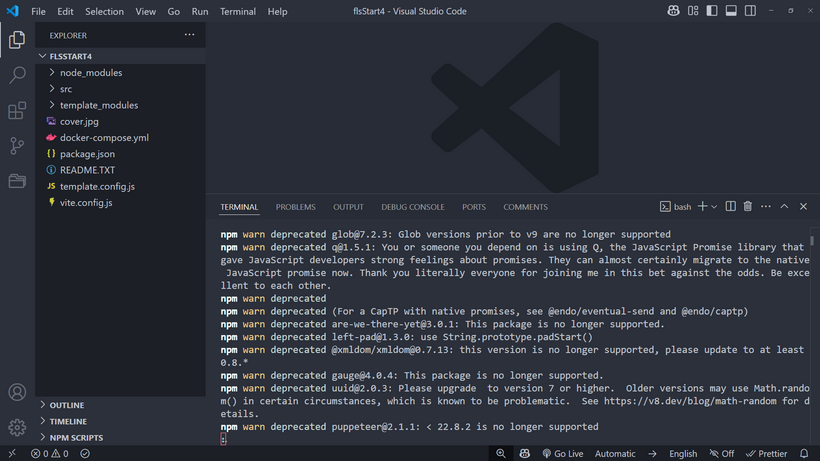
Task: Switch to the PROBLEMS tab
Action: coord(295,207)
